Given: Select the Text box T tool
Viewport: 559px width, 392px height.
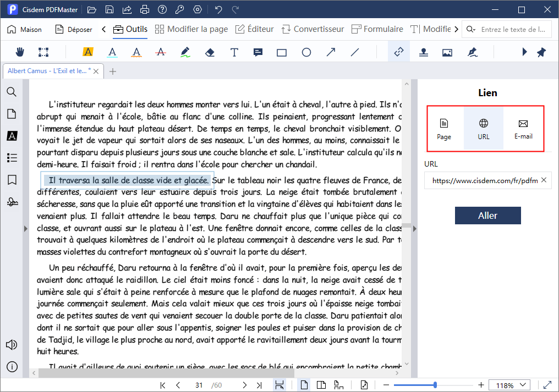Looking at the screenshot, I should click(234, 52).
